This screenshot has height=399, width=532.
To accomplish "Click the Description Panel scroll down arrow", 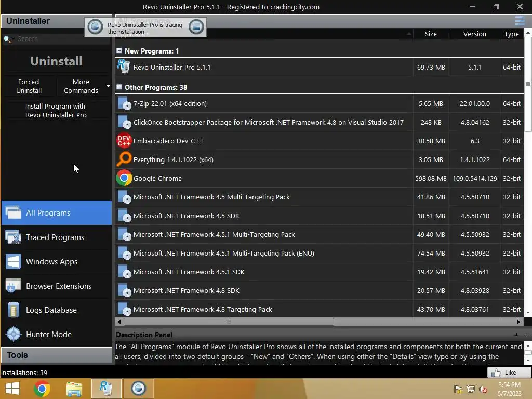I will click(x=528, y=361).
